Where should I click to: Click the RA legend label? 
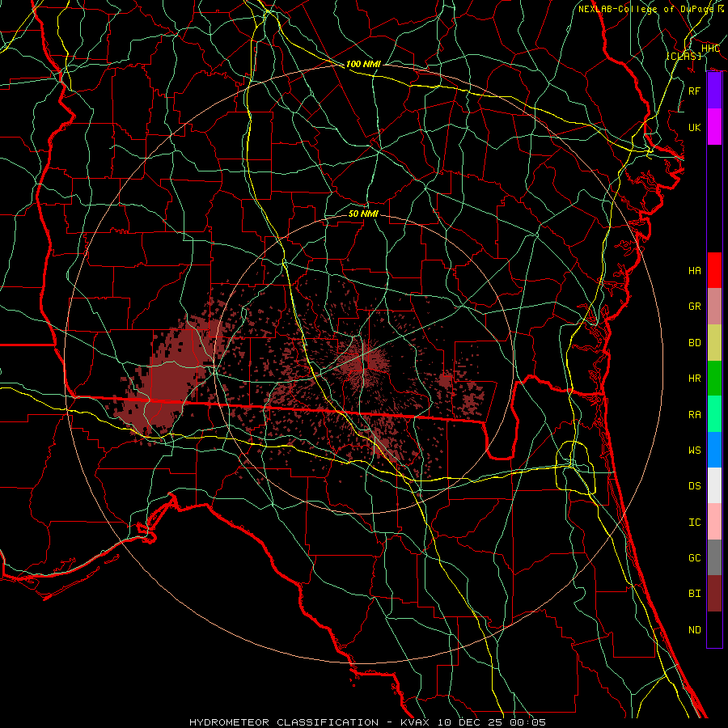tap(695, 415)
